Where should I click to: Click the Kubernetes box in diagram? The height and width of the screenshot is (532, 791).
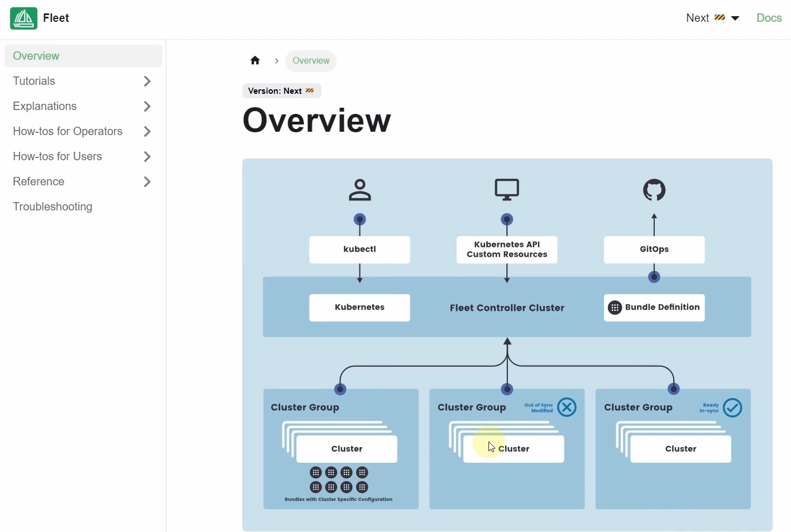point(359,308)
